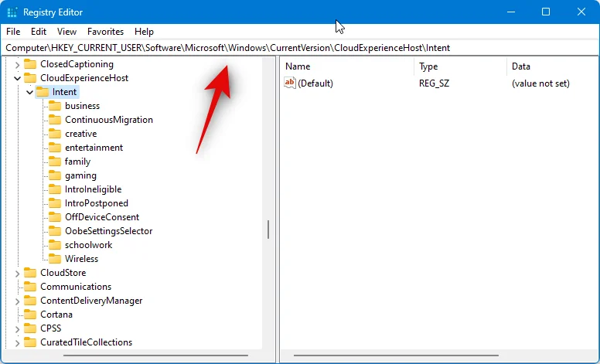Click the Wireless folder icon

tap(55, 259)
